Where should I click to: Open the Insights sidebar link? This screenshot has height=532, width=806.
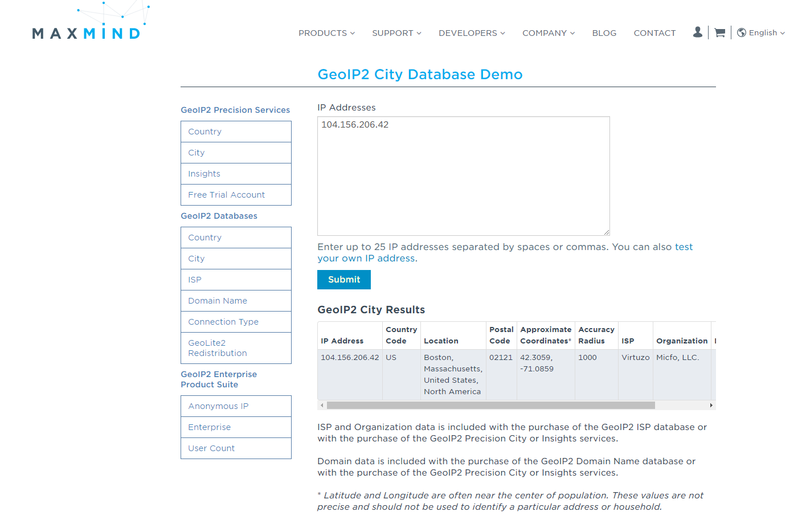(x=236, y=174)
